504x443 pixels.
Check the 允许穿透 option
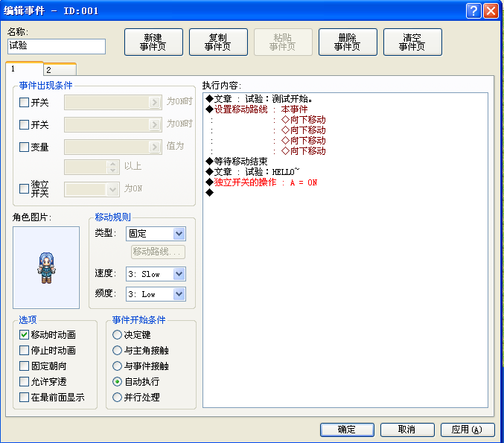[24, 382]
